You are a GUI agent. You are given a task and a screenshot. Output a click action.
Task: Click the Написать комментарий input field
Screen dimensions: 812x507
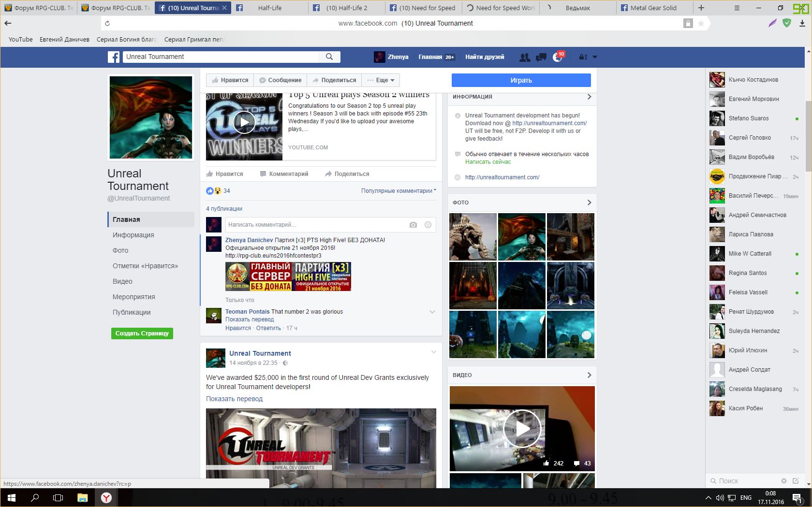point(314,225)
